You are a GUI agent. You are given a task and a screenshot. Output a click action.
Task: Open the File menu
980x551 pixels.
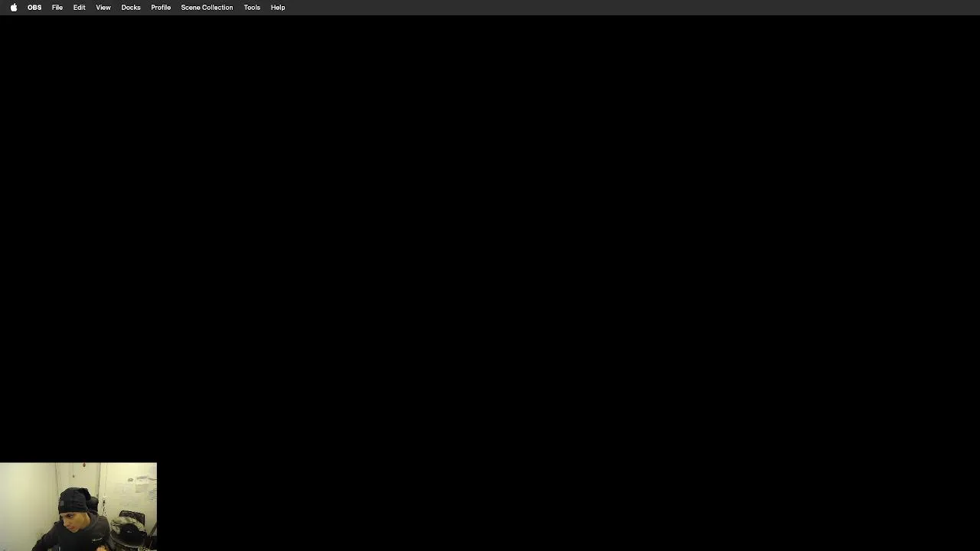[57, 8]
